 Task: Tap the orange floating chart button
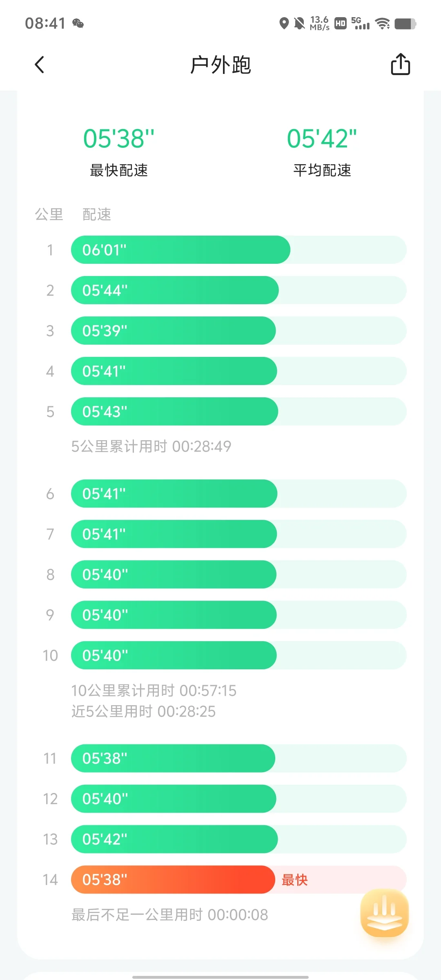(x=385, y=913)
